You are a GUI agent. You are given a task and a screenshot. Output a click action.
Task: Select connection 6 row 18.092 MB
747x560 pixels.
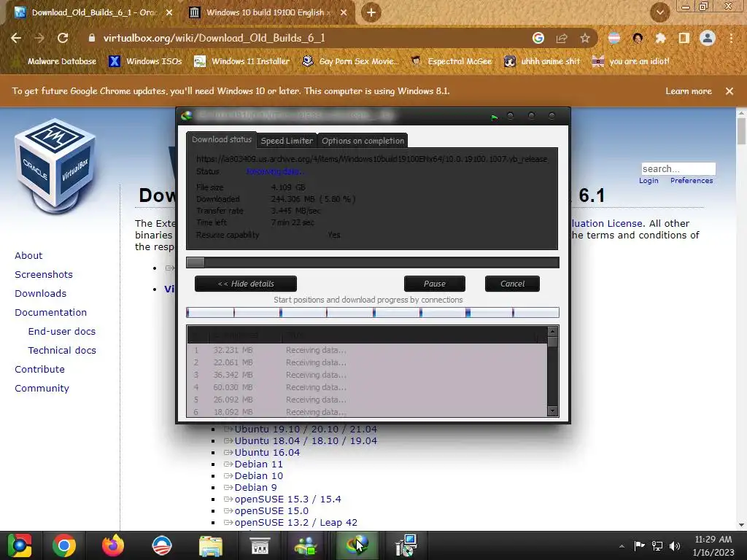click(x=367, y=412)
